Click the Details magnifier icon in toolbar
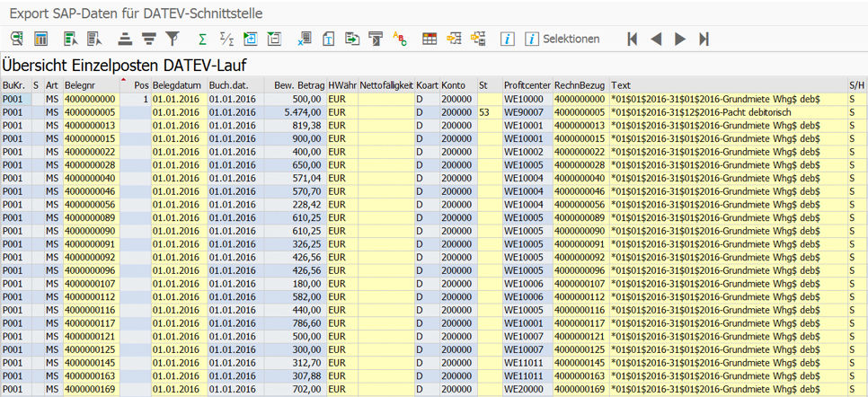The width and height of the screenshot is (868, 397). (17, 39)
